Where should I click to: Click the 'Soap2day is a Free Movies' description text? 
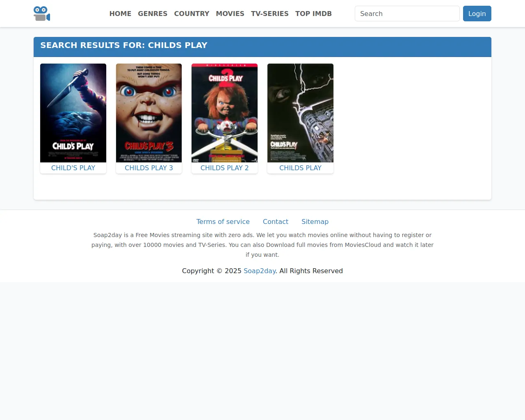(262, 245)
